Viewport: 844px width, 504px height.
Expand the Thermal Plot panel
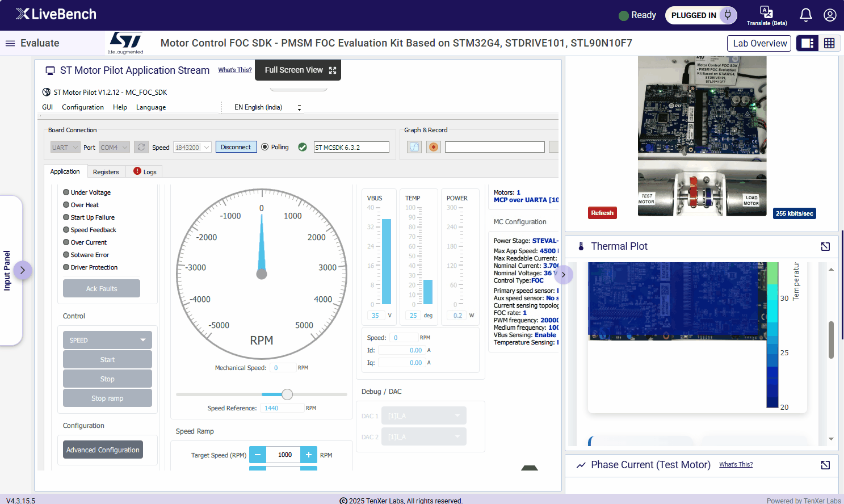[825, 246]
